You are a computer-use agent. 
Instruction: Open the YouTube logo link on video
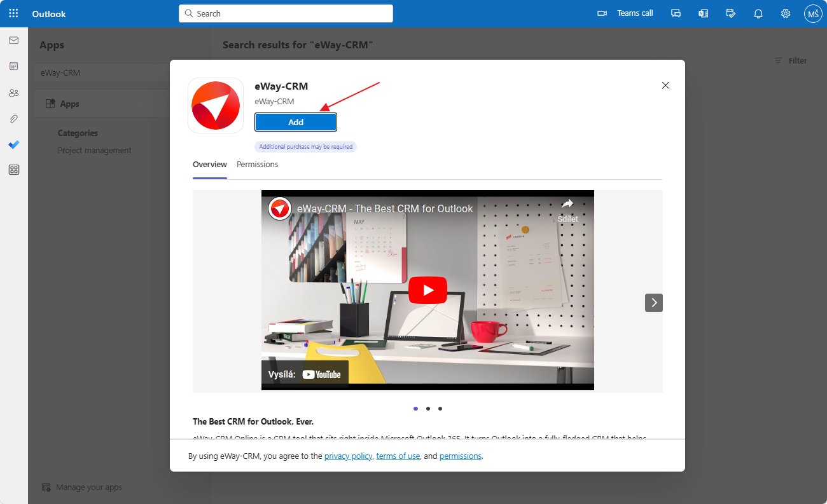(321, 374)
